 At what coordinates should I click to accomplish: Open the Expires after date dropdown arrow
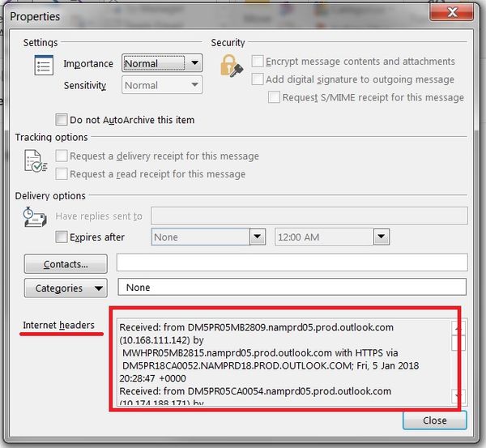point(258,237)
